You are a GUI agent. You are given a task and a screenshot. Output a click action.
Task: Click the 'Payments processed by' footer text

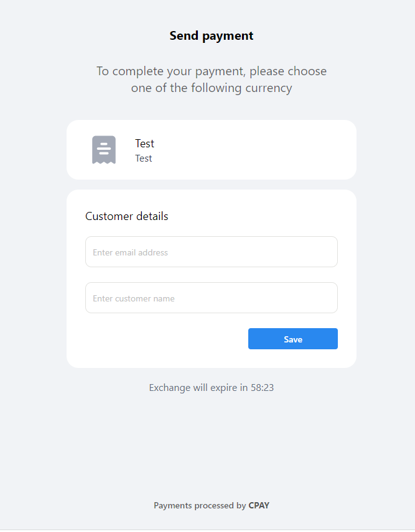200,506
